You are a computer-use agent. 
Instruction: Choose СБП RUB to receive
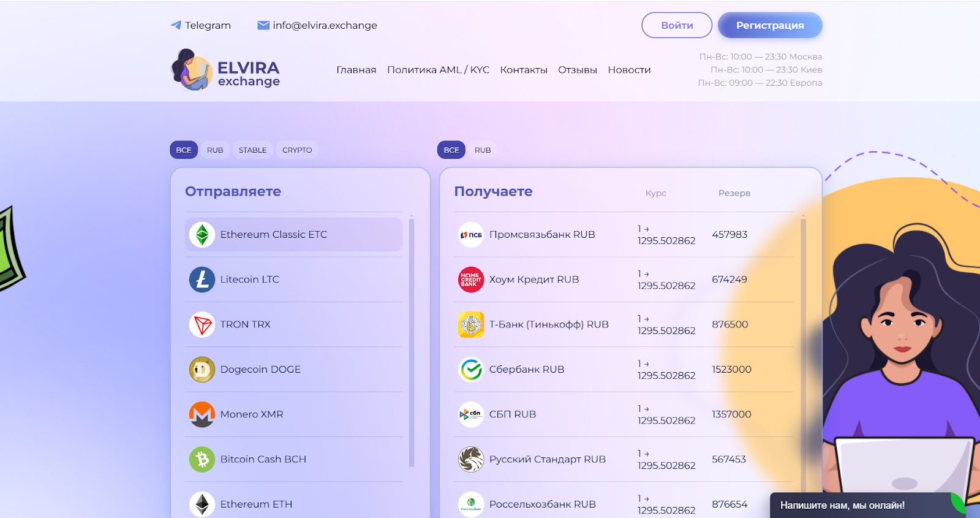[x=624, y=414]
